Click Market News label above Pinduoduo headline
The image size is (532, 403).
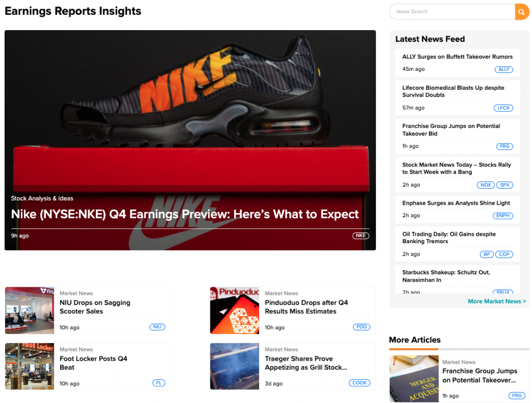tap(281, 293)
